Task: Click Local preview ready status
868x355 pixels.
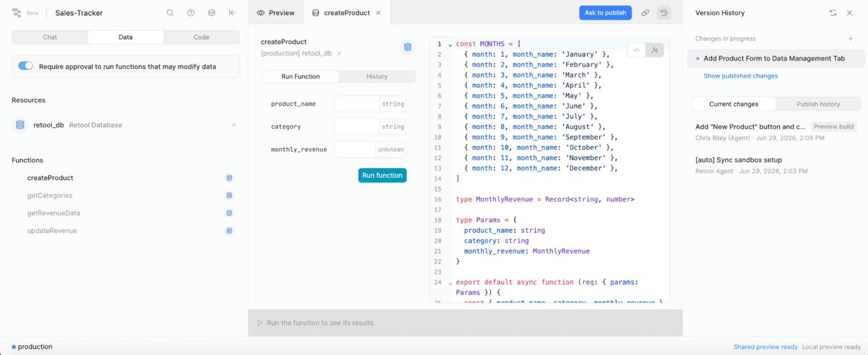Action: click(831, 347)
